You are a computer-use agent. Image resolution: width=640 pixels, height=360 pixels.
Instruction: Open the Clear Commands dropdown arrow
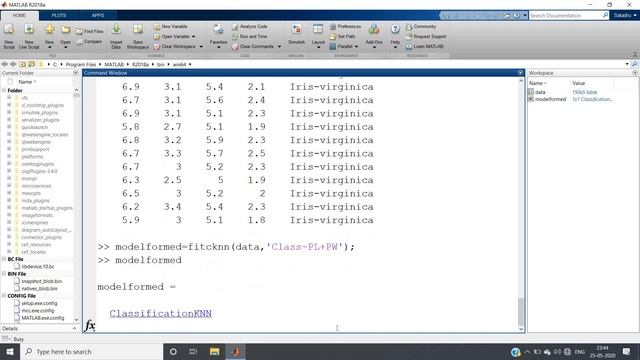click(280, 47)
